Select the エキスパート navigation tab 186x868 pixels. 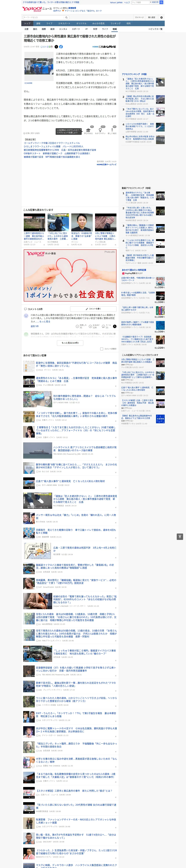coord(64,24)
